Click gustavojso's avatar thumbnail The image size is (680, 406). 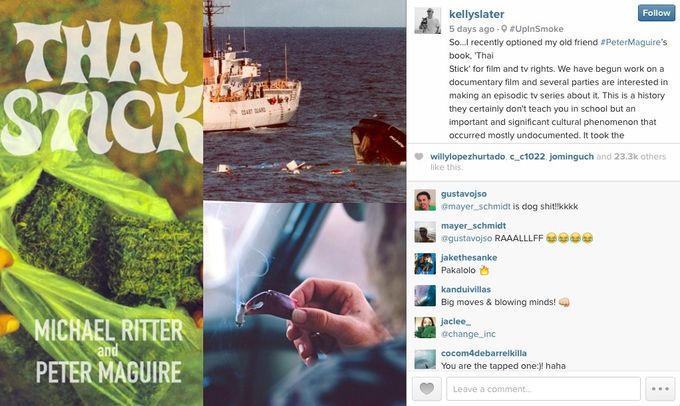pos(424,200)
